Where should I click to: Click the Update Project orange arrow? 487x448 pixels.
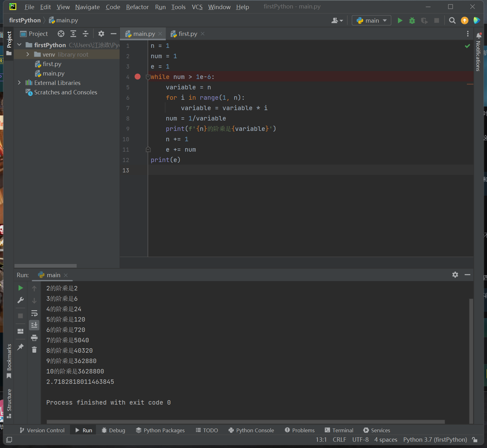click(465, 20)
